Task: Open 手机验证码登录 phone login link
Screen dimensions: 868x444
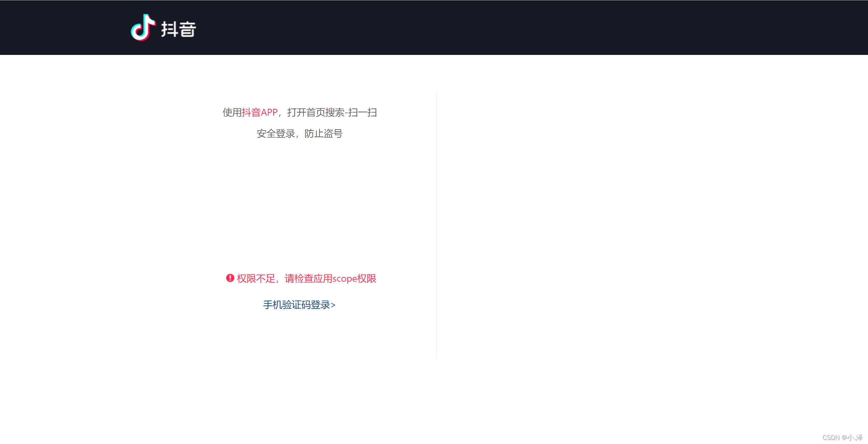Action: click(x=296, y=305)
